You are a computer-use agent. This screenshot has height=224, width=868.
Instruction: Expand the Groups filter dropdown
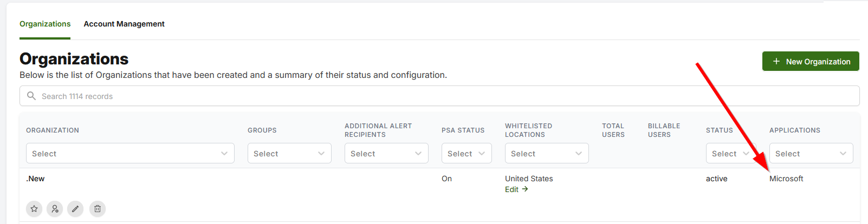point(289,153)
